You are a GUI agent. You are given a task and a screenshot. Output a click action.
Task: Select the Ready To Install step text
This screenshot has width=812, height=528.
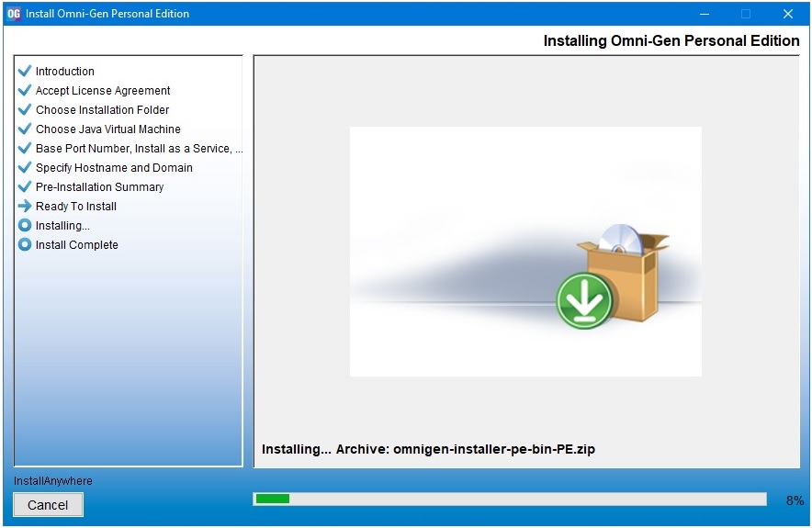tap(75, 207)
